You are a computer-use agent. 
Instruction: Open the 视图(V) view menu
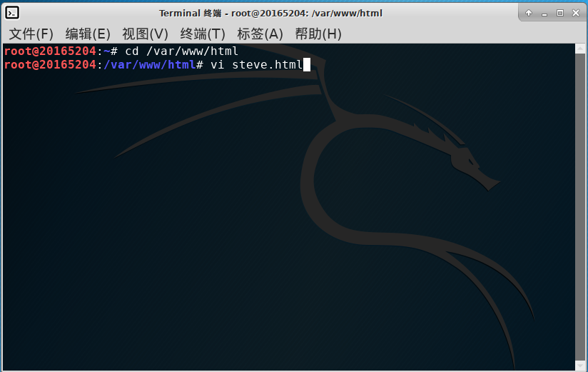[x=145, y=34]
